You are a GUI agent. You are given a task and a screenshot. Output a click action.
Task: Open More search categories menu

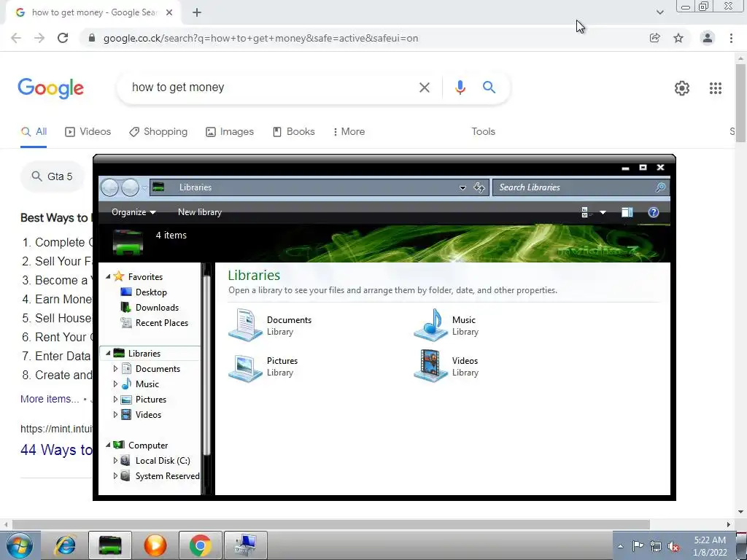point(349,132)
